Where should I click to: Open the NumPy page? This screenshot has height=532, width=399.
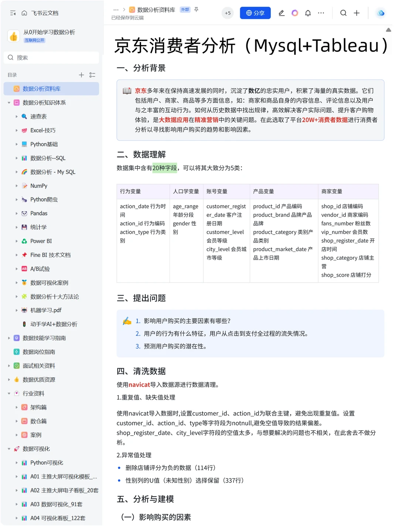coord(39,186)
